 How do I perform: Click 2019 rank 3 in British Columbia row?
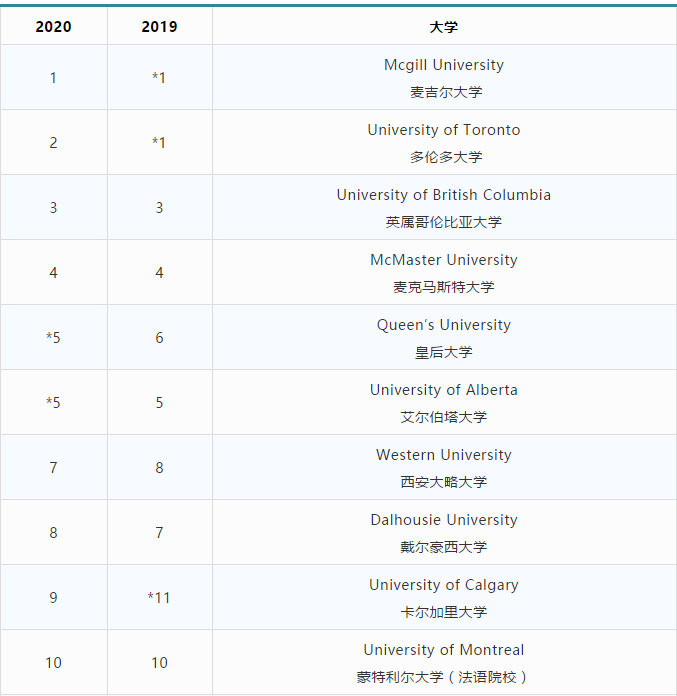click(x=159, y=208)
